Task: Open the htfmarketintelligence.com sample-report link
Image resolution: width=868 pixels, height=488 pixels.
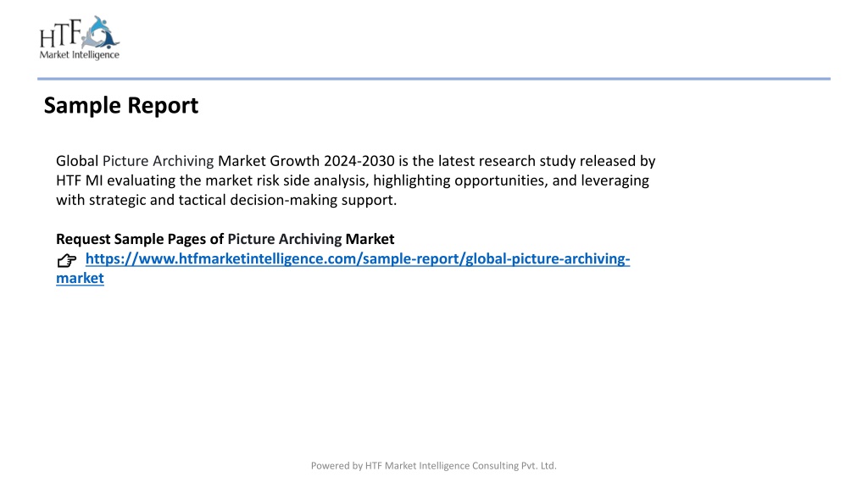Action: (x=357, y=259)
